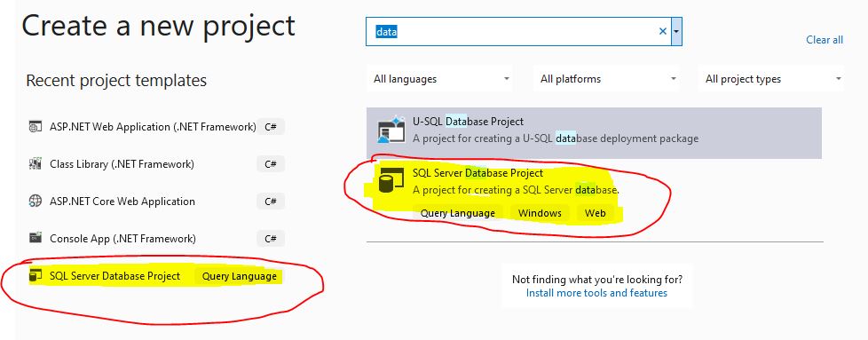Click C# tag beside ASP.NET Web Application

click(x=271, y=127)
